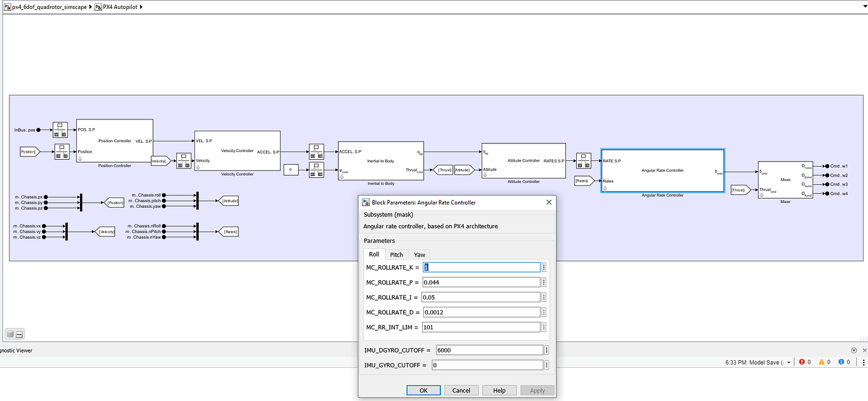Click inside the MC_ROLLRATE_P value field
Image resolution: width=868 pixels, height=401 pixels.
[481, 282]
